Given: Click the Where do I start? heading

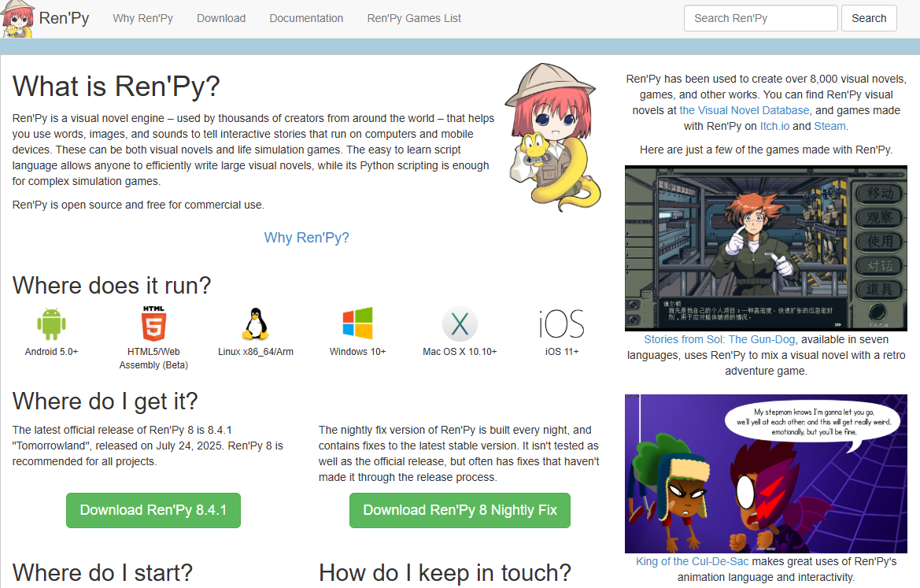Looking at the screenshot, I should (x=102, y=573).
